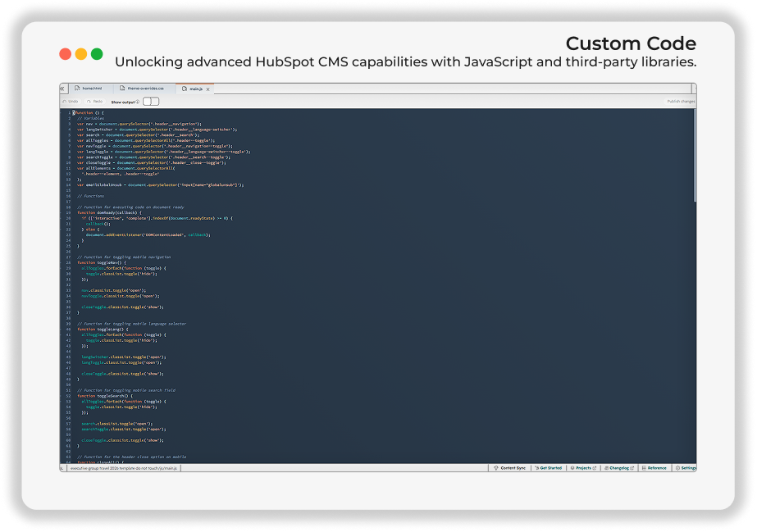Click the green window dot
This screenshot has width=757, height=532.
tap(97, 54)
